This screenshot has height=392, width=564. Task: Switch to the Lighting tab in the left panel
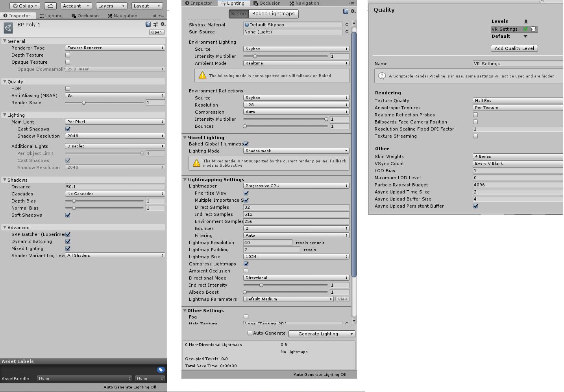pos(51,16)
